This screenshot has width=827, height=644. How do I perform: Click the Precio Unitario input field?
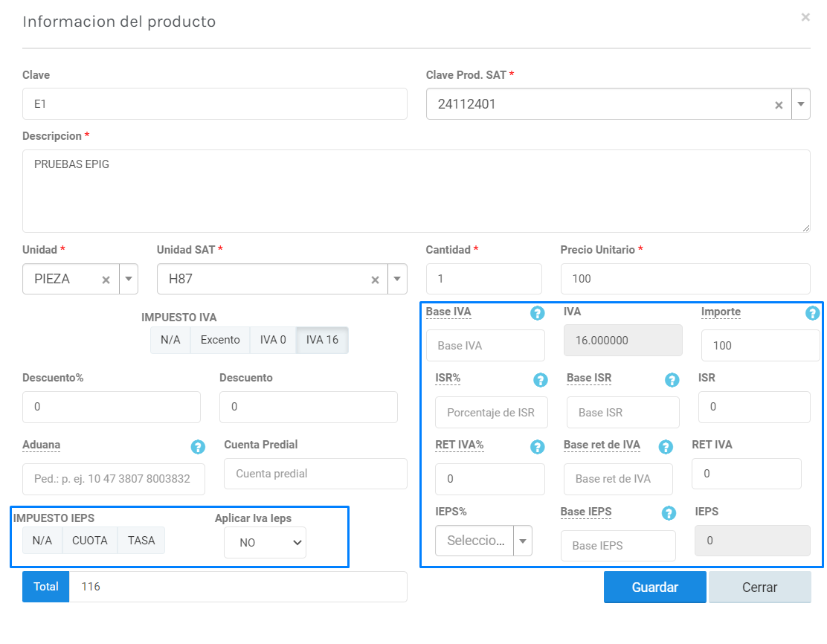(685, 279)
